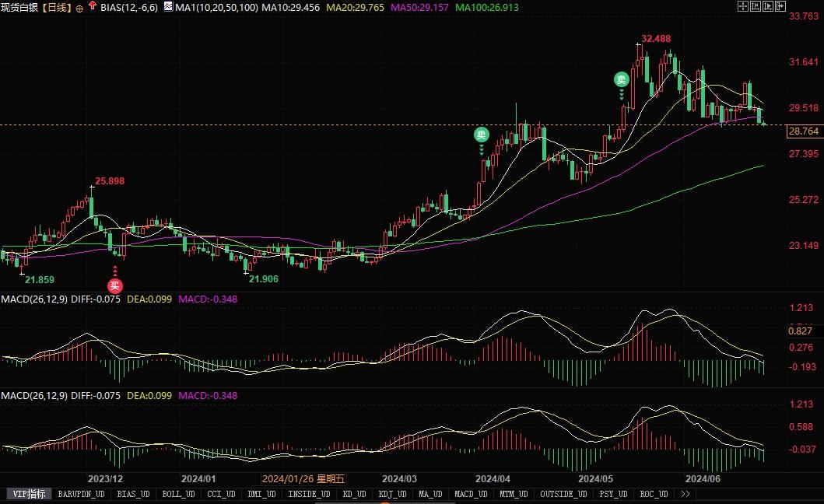Click the chart shrink-left icon at top right
Image resolution: width=824 pixels, height=504 pixels.
756,6
